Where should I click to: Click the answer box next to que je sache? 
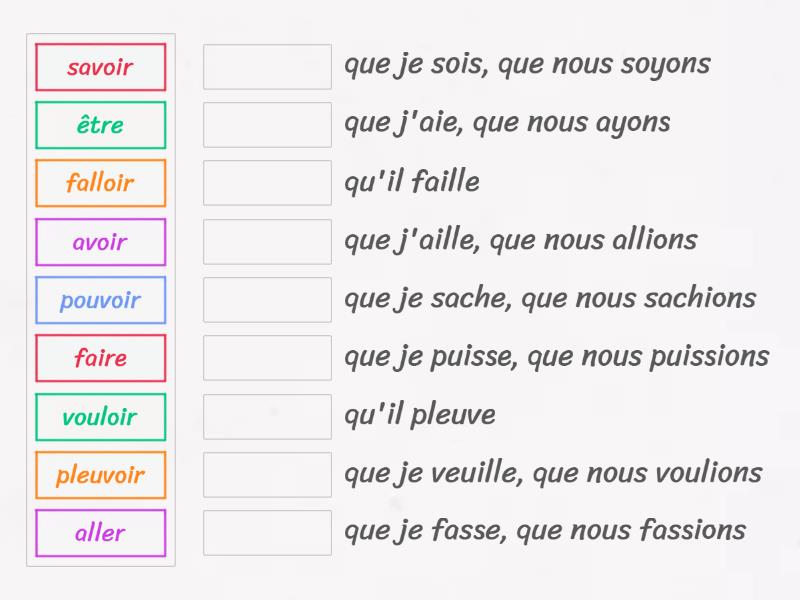coord(267,298)
